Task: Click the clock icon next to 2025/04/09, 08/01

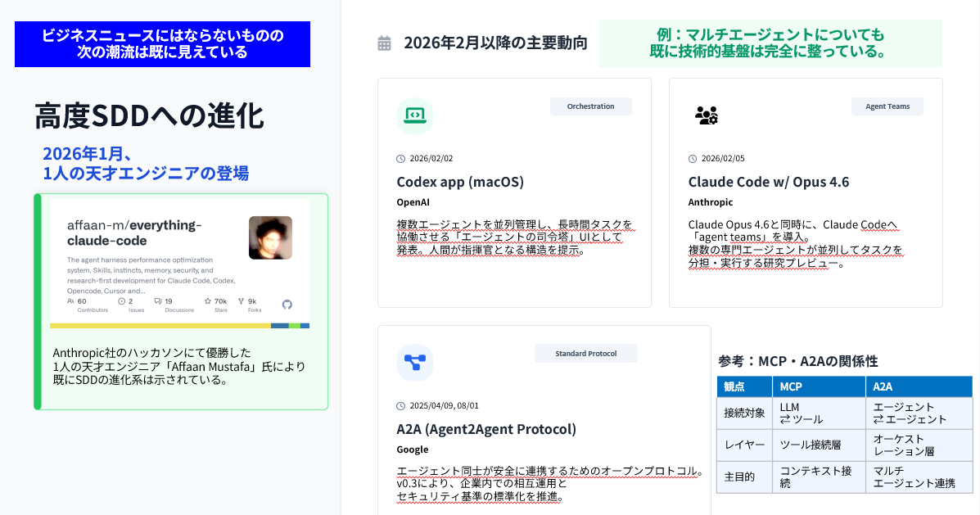Action: (400, 406)
